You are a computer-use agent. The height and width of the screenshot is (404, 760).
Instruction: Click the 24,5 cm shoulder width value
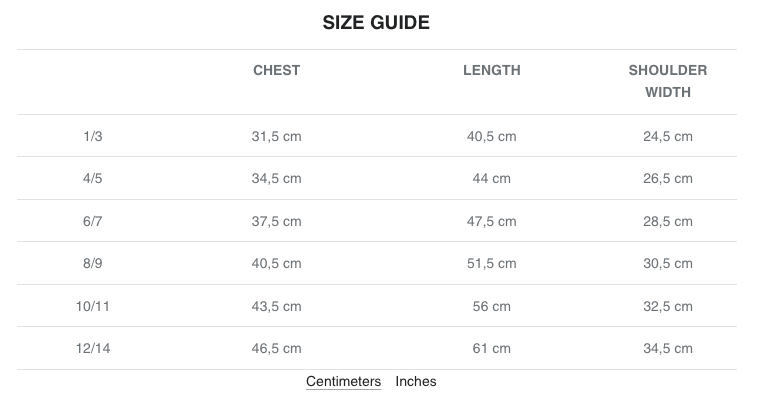click(x=667, y=136)
